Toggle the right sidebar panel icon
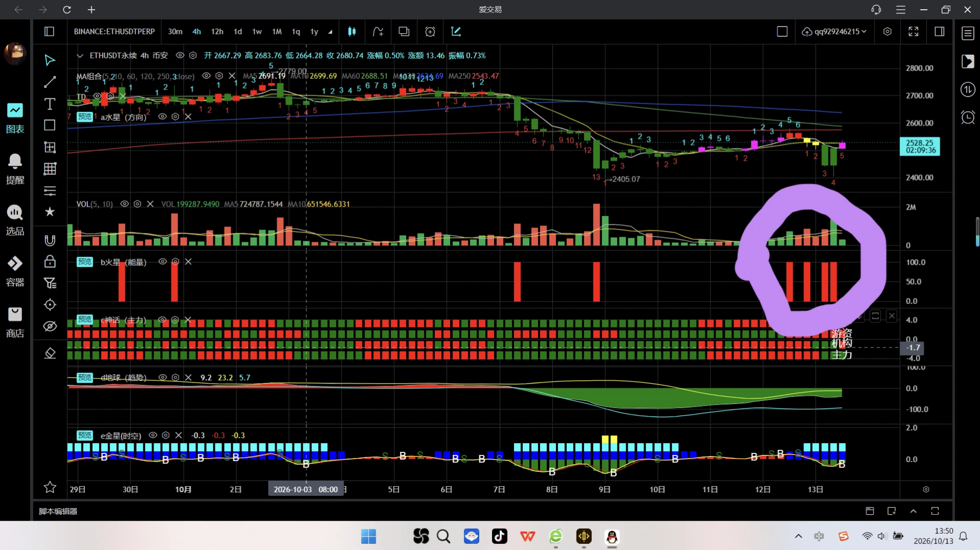980x550 pixels. tap(940, 32)
